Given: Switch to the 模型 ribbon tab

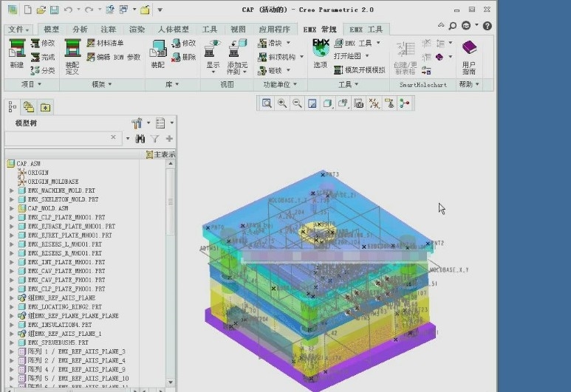Looking at the screenshot, I should 52,29.
